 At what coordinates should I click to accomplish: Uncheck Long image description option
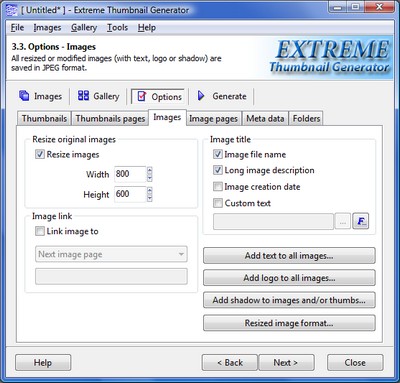(218, 170)
